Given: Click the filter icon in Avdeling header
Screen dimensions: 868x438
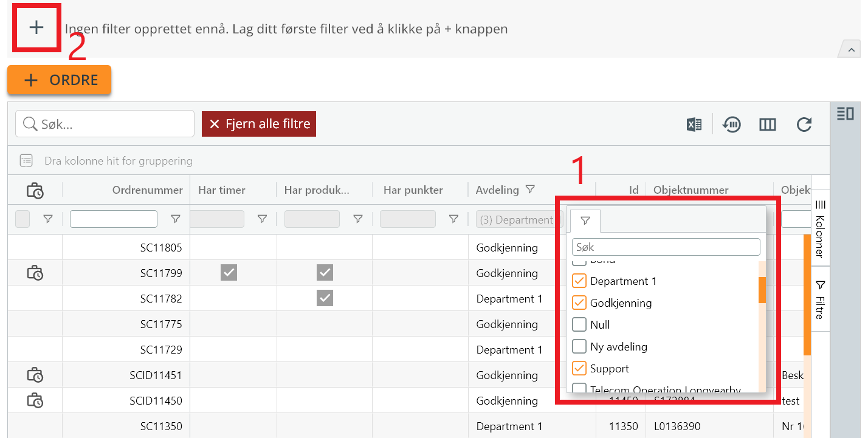Looking at the screenshot, I should [530, 190].
